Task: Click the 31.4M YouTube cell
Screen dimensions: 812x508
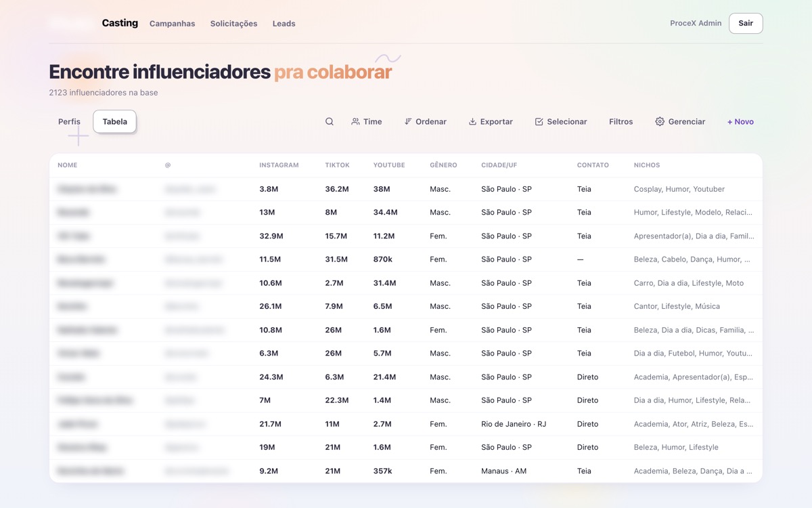Action: click(384, 283)
